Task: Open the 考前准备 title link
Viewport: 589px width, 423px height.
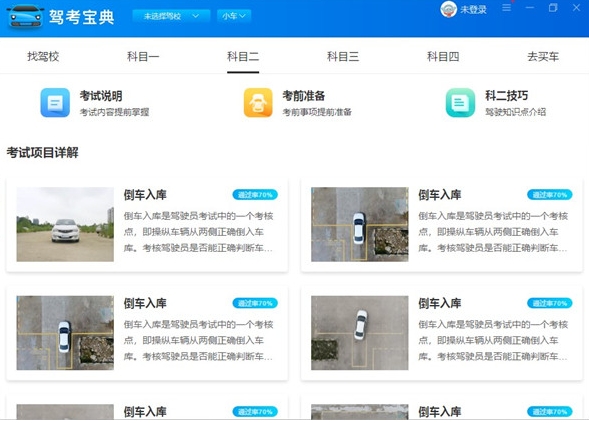Action: pos(304,96)
